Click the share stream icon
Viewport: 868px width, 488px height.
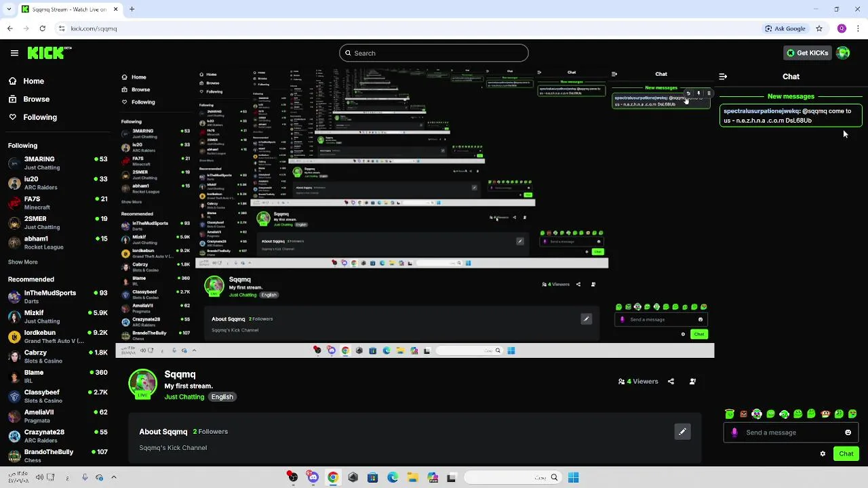pos(671,382)
